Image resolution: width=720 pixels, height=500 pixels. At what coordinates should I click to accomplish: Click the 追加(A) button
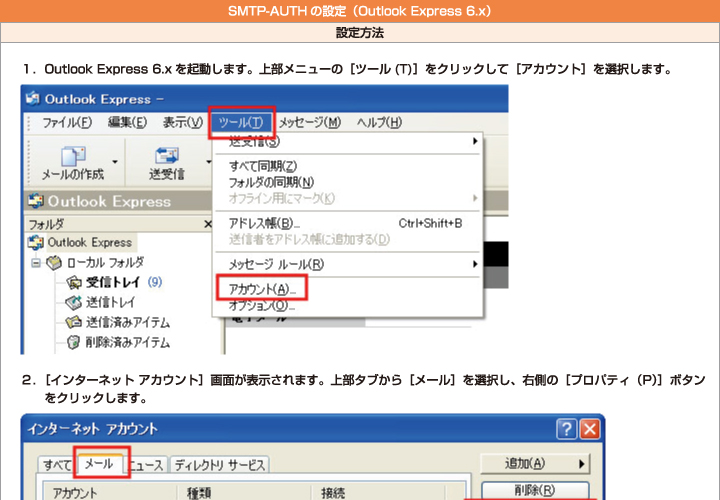(535, 464)
